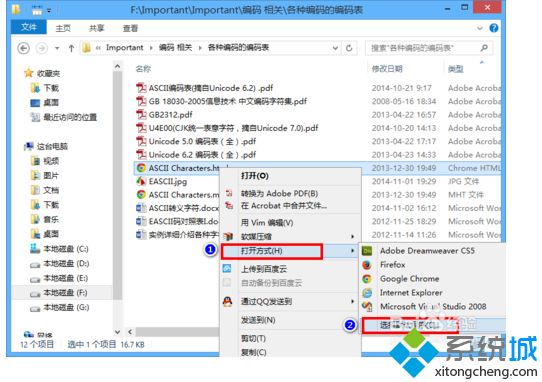
Task: Expand the 打开方式 submenu arrow
Action: point(353,251)
